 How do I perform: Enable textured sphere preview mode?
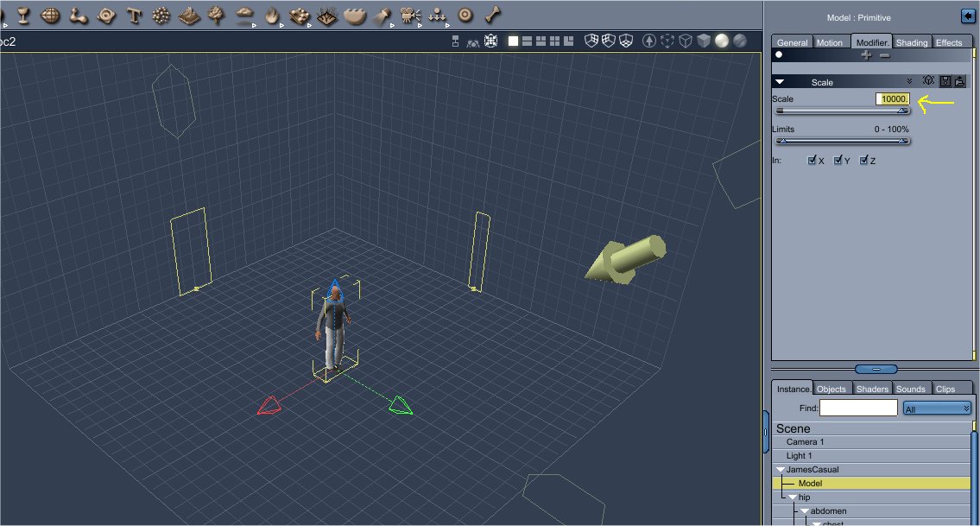click(740, 41)
